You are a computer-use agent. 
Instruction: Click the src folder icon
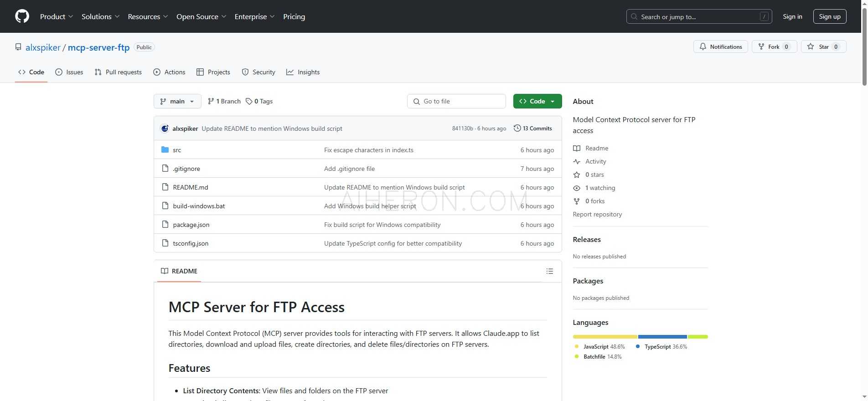[x=165, y=150]
